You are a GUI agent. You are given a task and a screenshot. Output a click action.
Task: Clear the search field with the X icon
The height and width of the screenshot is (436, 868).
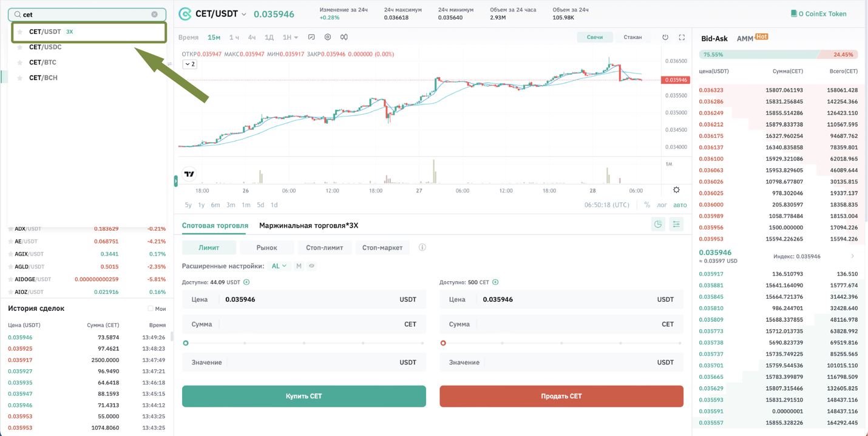coord(154,14)
